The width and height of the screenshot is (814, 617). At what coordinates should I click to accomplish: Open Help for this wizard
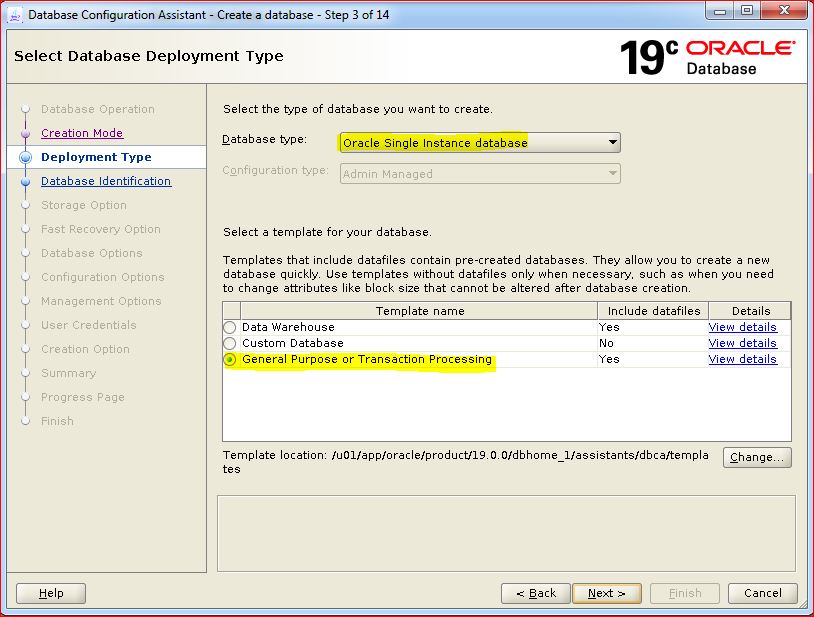pyautogui.click(x=51, y=593)
